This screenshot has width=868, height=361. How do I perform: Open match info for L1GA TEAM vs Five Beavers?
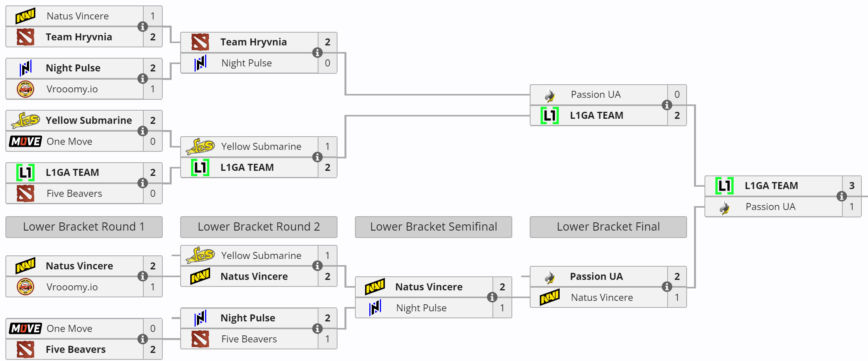[x=143, y=183]
